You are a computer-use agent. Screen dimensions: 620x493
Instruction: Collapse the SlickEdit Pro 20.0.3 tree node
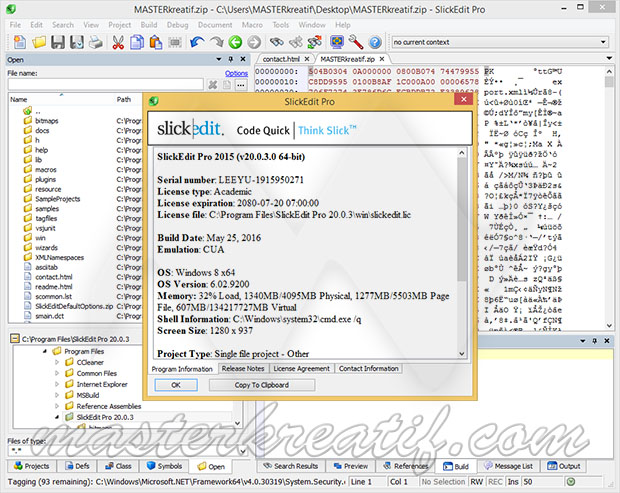(x=57, y=417)
